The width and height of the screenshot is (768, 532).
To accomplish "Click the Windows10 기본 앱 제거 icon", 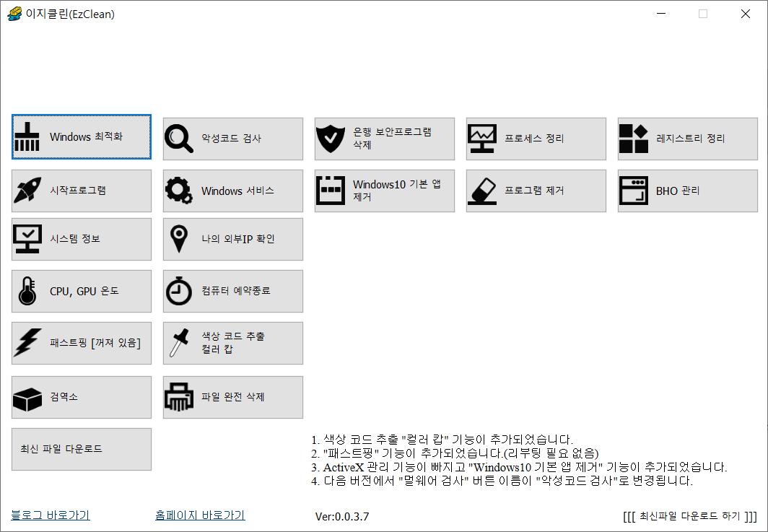I will click(x=331, y=191).
